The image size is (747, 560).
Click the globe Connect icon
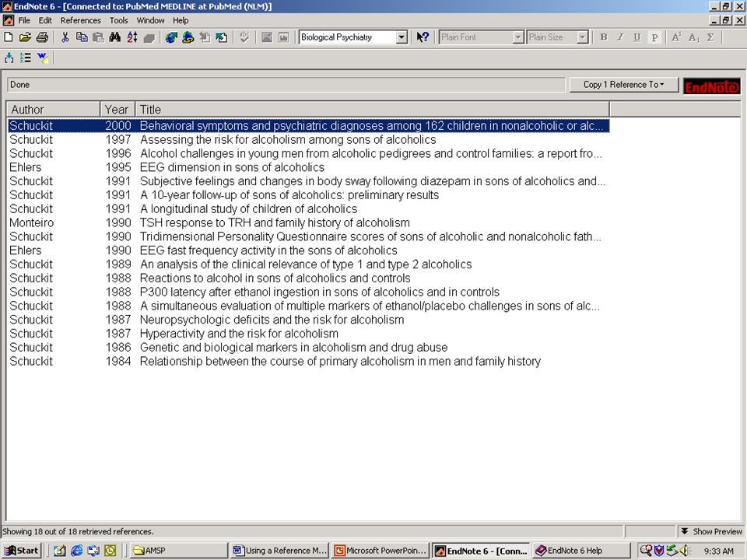click(171, 37)
